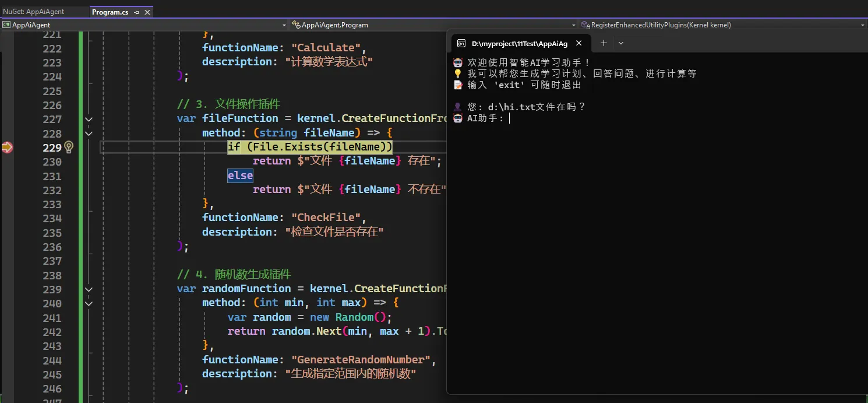Click the breakpoint marker on line 229
This screenshot has width=868, height=403.
[x=7, y=148]
